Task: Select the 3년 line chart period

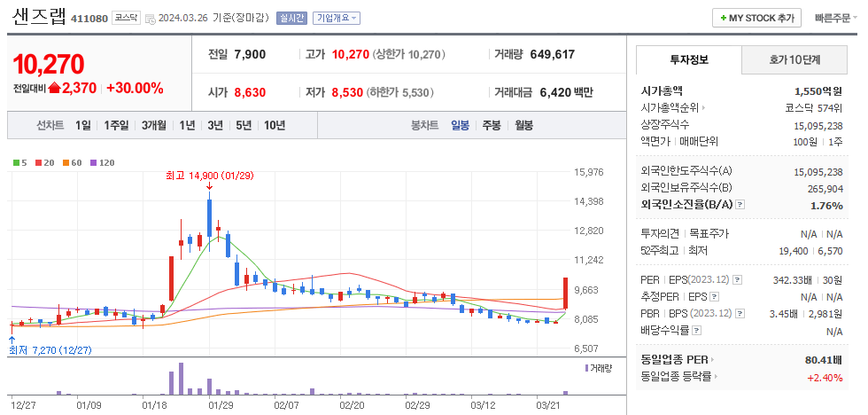Action: (x=215, y=125)
